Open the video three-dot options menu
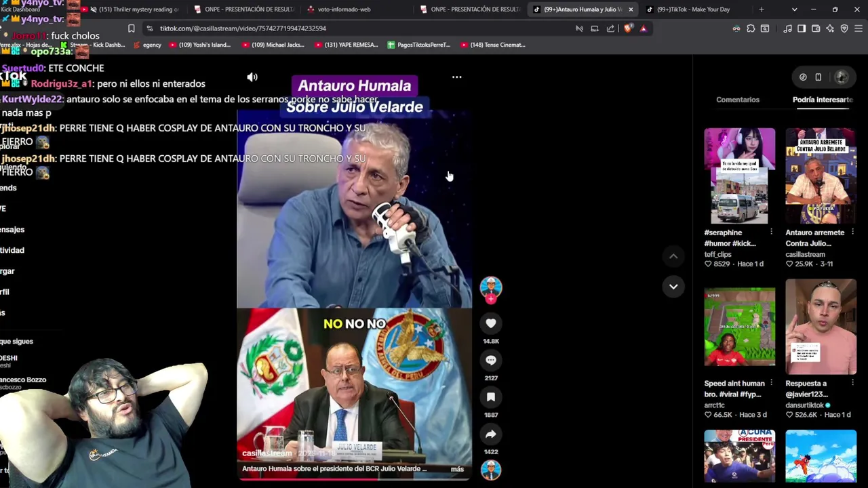 [456, 77]
